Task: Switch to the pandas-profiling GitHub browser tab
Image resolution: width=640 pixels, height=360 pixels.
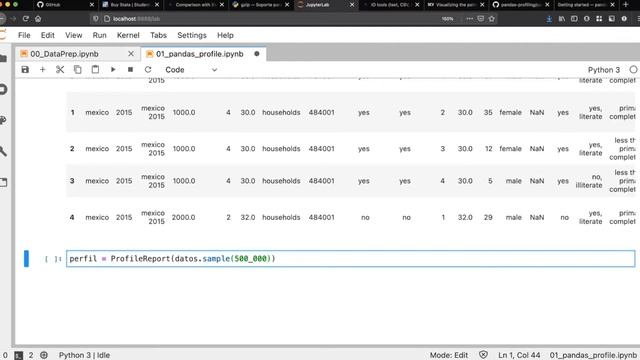Action: (x=521, y=5)
